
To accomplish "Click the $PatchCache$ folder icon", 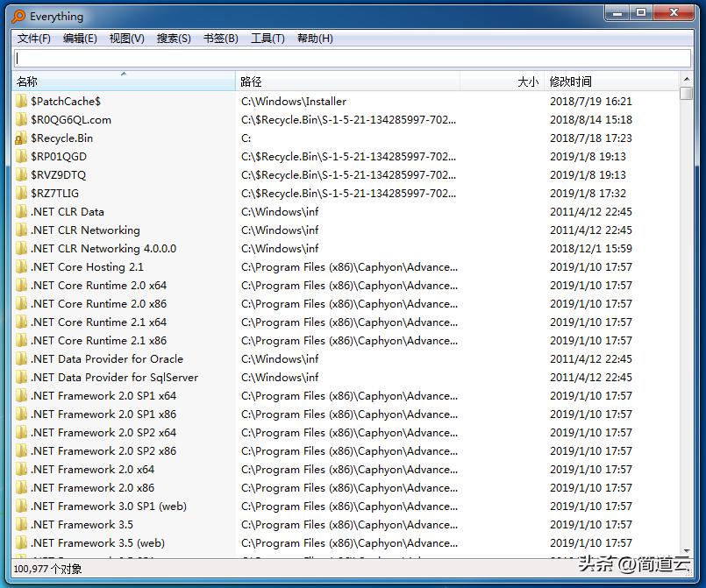I will [x=21, y=102].
